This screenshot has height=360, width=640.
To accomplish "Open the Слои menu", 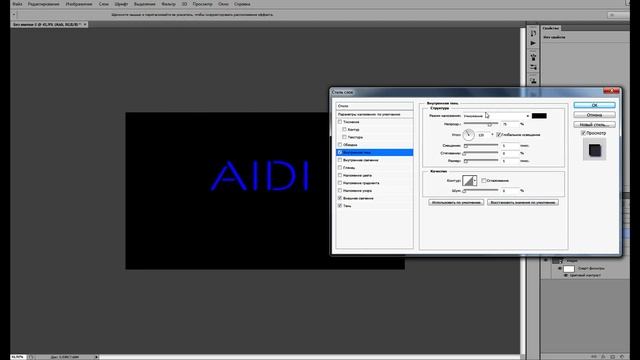I will point(104,4).
